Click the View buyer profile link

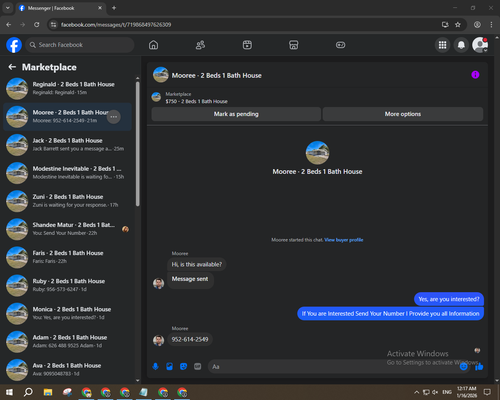[x=344, y=240]
